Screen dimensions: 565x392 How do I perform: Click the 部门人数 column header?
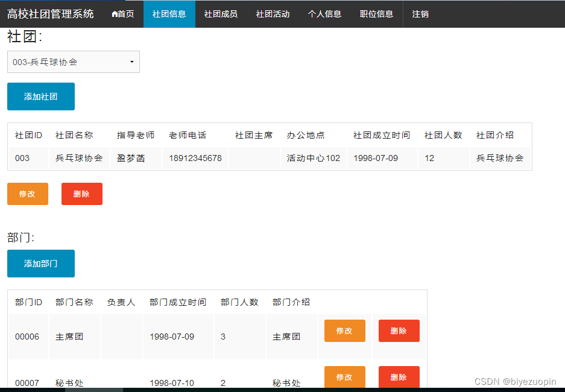(239, 302)
